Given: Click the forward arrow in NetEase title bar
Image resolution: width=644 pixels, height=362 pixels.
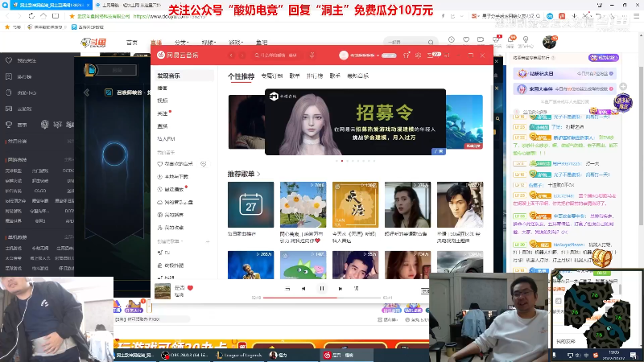Looking at the screenshot, I should click(x=242, y=55).
